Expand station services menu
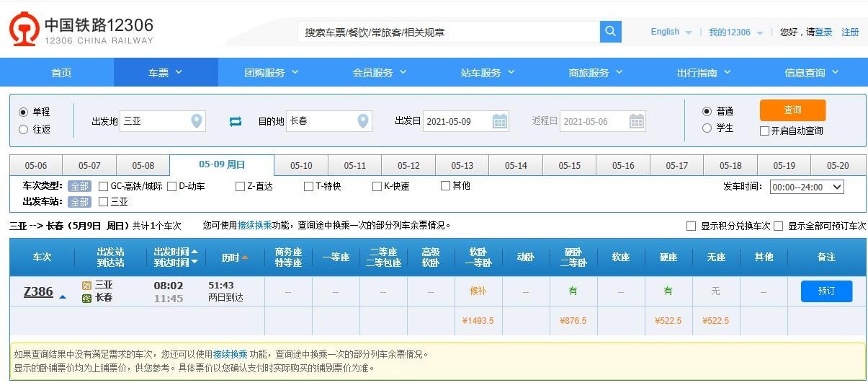The width and height of the screenshot is (868, 388). coord(488,72)
